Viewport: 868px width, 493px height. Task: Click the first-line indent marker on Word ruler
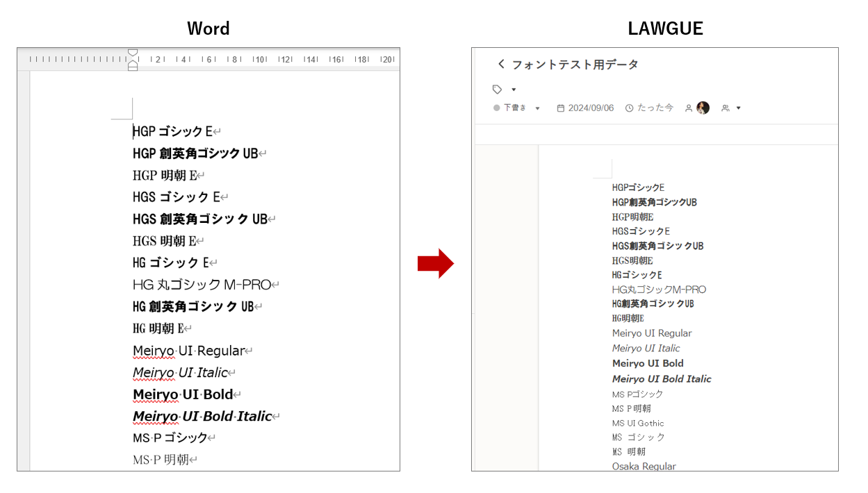(133, 53)
